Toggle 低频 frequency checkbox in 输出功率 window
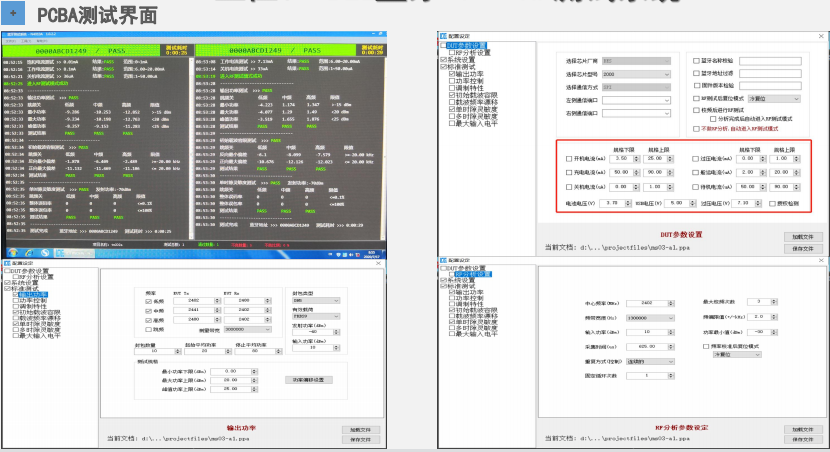Viewport: 830px width, 452px height. [x=149, y=301]
